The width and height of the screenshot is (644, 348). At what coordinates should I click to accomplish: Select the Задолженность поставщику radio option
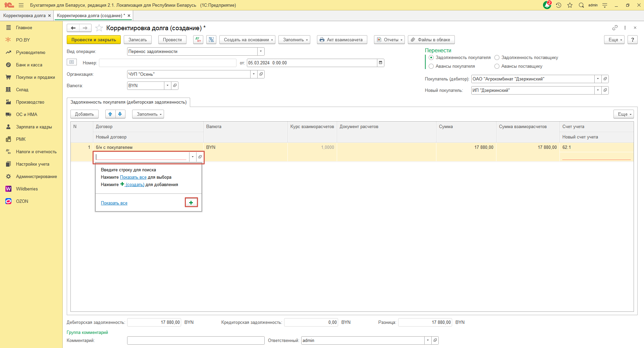497,58
